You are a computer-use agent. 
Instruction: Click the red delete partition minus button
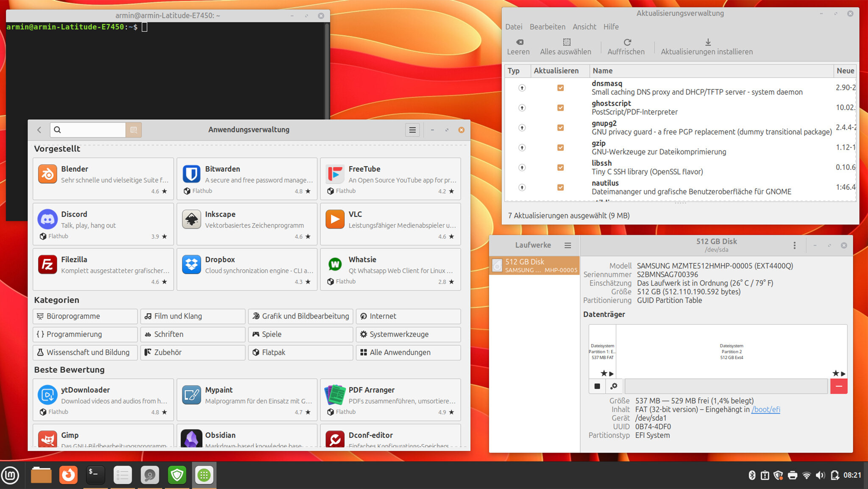pos(839,386)
